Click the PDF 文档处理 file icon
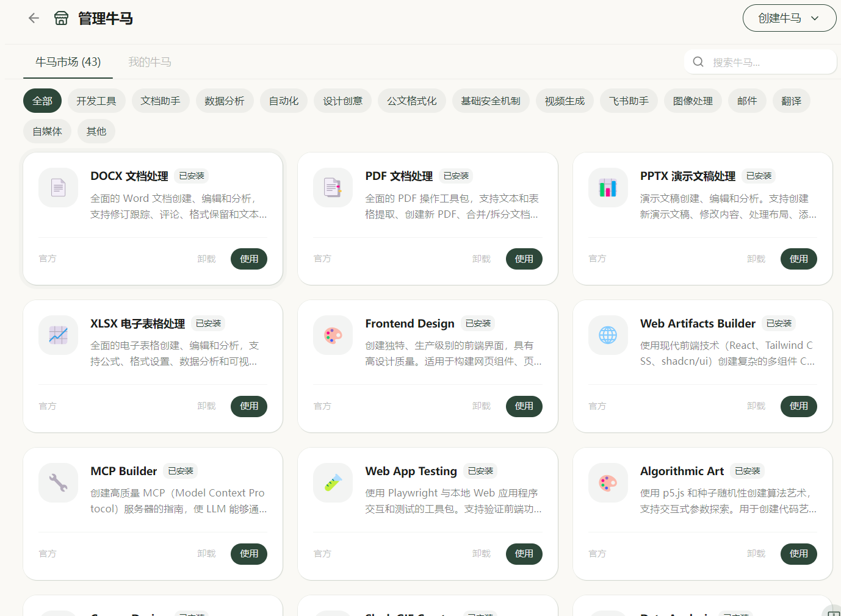Screen dimensions: 841x616 [x=333, y=188]
